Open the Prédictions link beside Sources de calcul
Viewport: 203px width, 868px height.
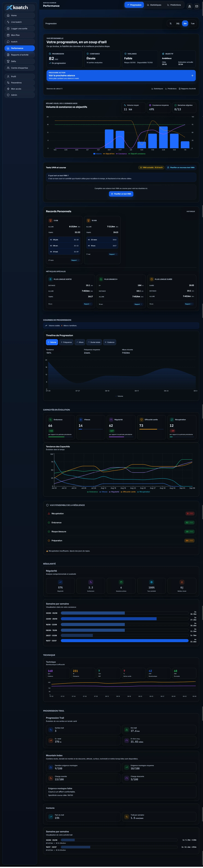(x=171, y=89)
